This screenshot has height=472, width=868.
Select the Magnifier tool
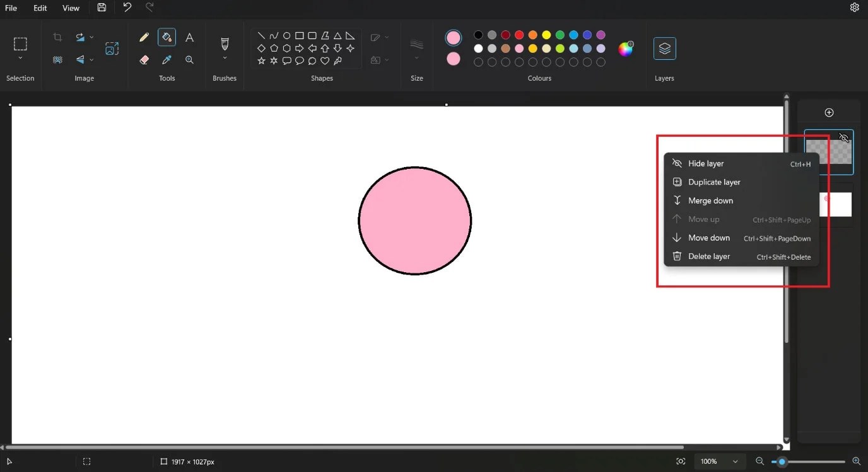pyautogui.click(x=189, y=59)
